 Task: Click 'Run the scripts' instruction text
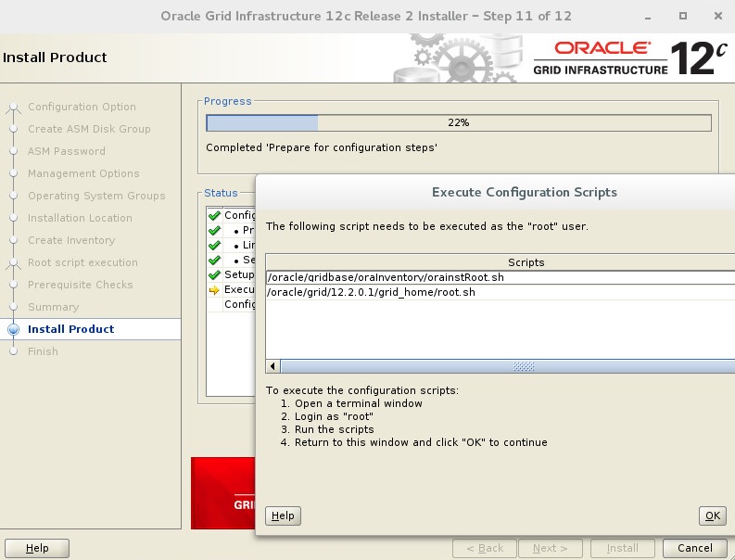coord(335,429)
